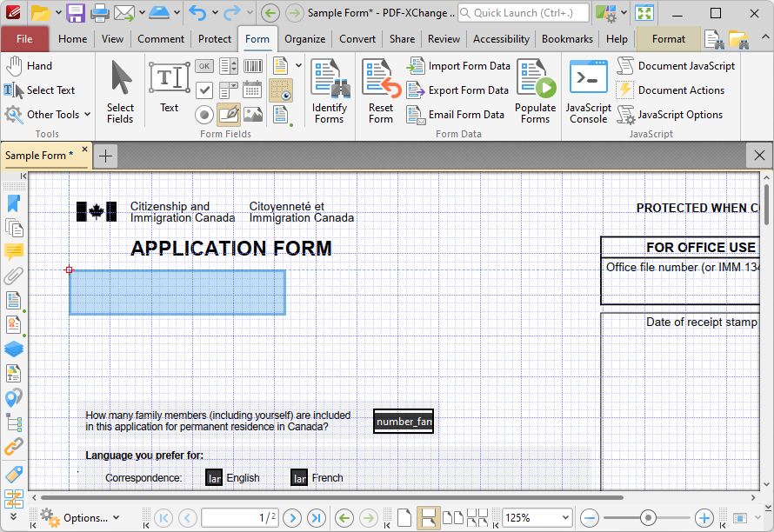Switch to the Organize ribbon tab
The height and width of the screenshot is (532, 774).
304,39
